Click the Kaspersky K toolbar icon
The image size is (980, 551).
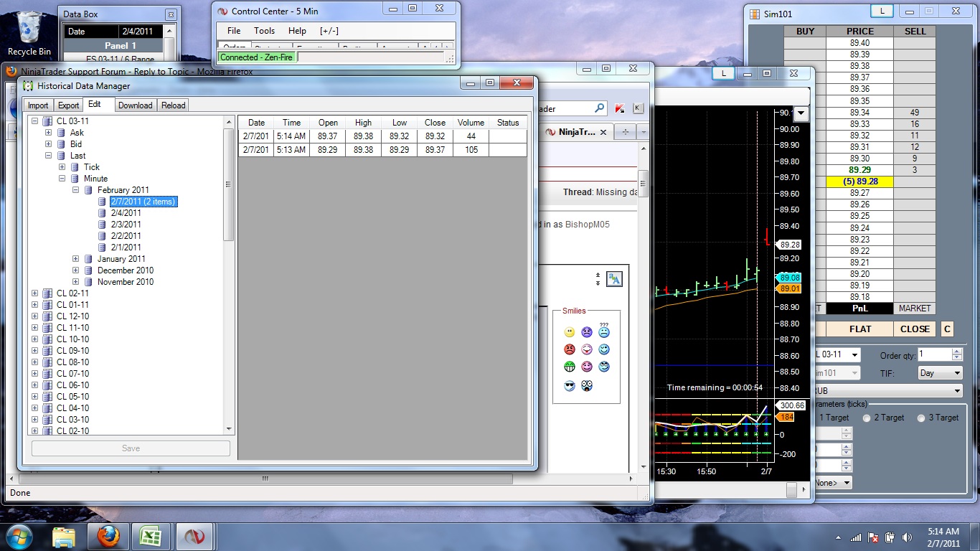click(619, 108)
